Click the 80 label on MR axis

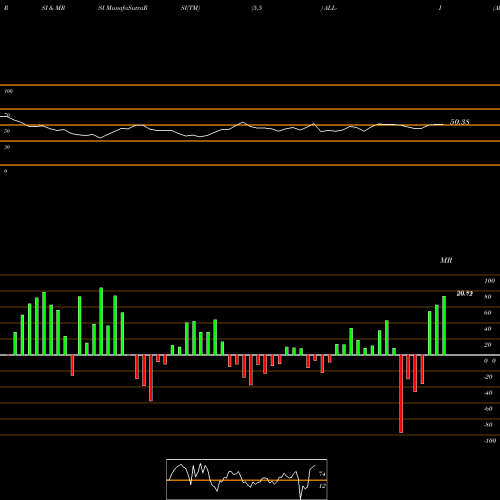pyautogui.click(x=488, y=297)
